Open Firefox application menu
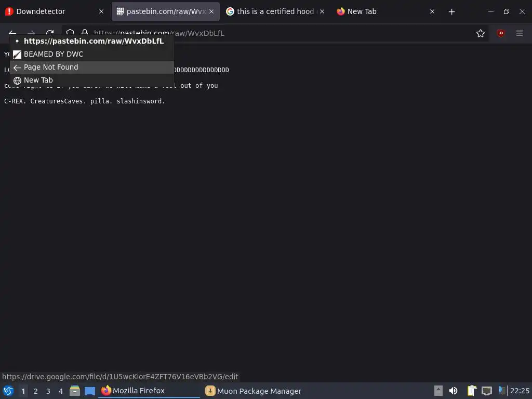 (520, 33)
